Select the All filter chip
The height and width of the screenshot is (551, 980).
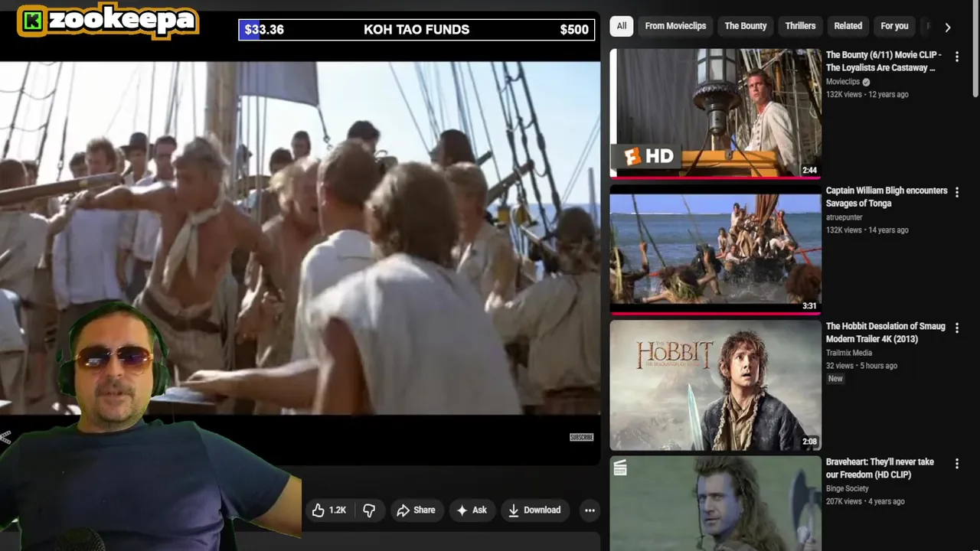pyautogui.click(x=622, y=26)
